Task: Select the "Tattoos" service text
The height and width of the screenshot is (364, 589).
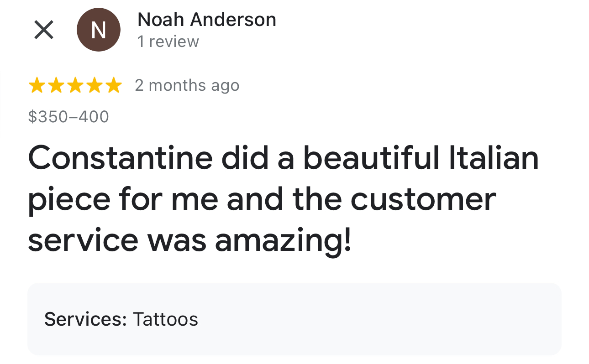Action: [x=165, y=319]
